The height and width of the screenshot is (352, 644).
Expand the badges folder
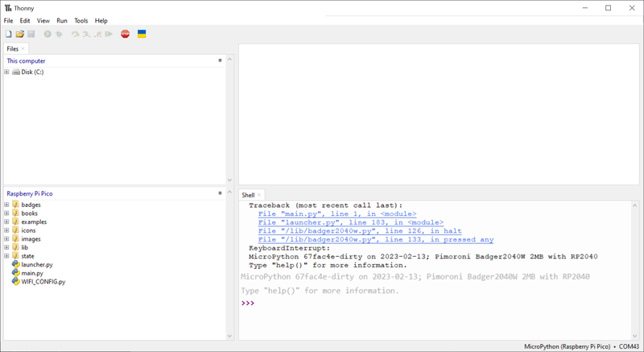(6, 205)
